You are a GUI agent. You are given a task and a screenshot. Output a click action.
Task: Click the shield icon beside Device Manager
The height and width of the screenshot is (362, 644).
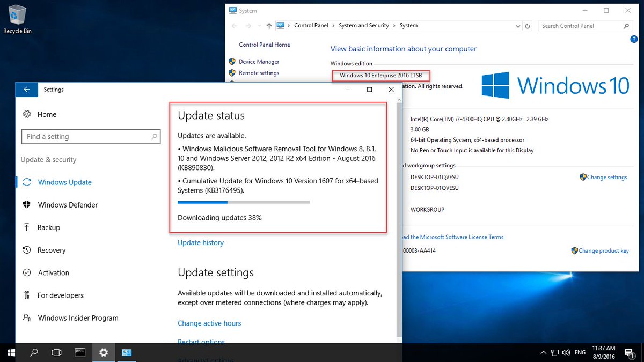(x=232, y=62)
